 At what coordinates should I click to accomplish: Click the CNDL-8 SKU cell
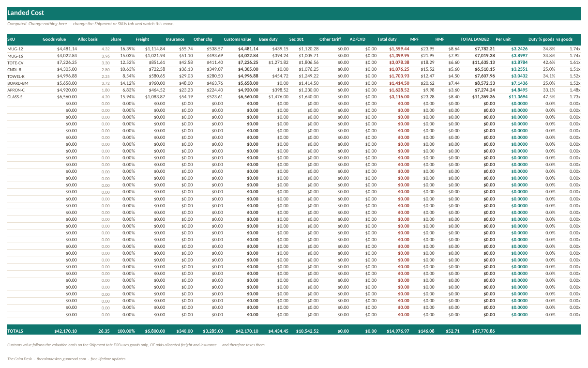[x=15, y=70]
